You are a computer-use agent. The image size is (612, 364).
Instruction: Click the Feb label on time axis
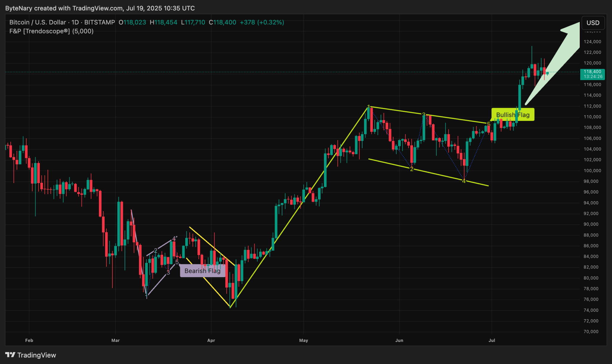[29, 340]
